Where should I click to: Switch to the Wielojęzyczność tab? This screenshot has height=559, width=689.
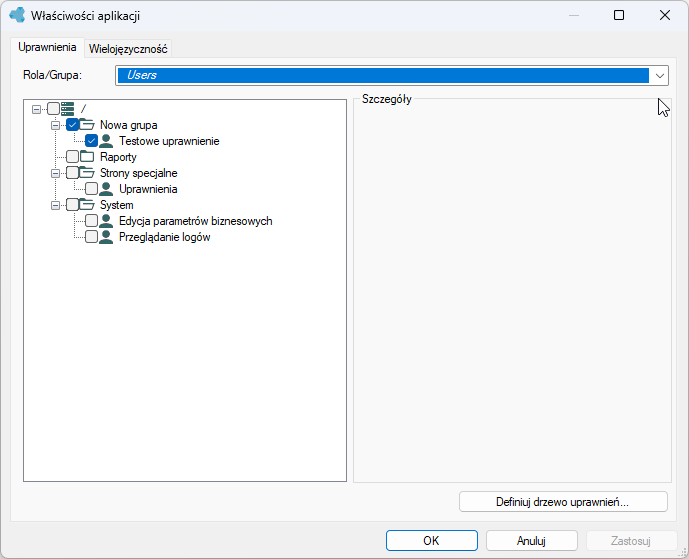pyautogui.click(x=128, y=49)
